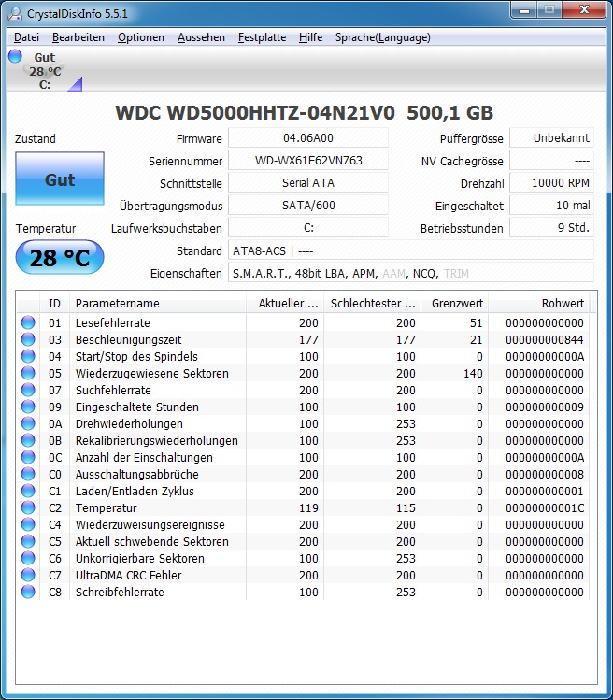Click the Standard field showing ATA8-ACS
613x700 pixels.
pyautogui.click(x=411, y=250)
